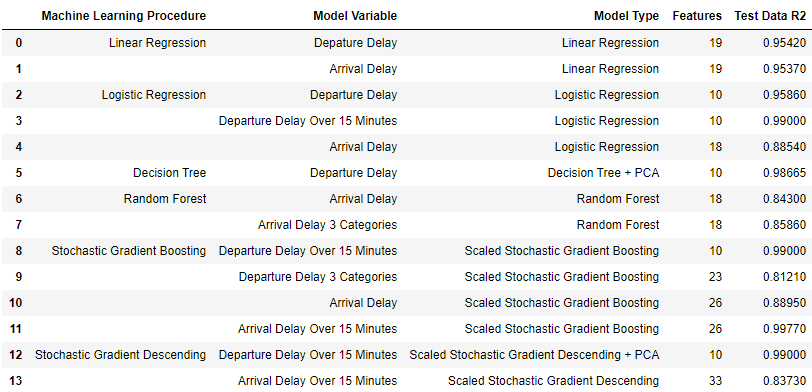812x392 pixels.
Task: Select the Features column header
Action: (697, 16)
